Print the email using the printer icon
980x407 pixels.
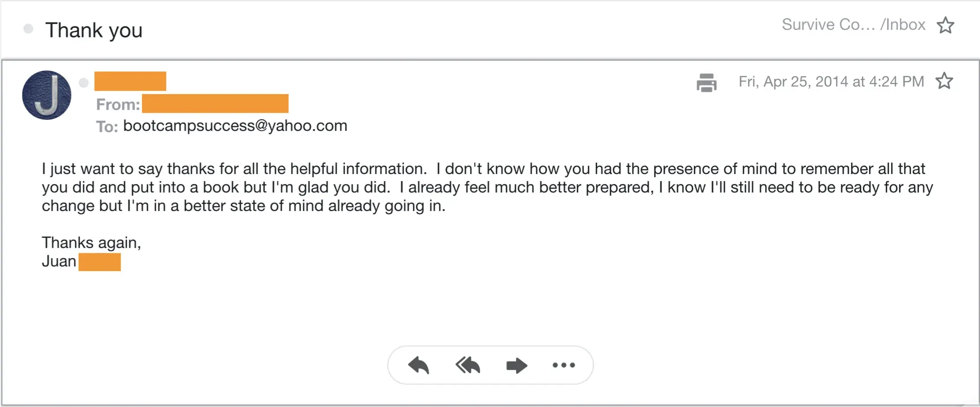706,82
